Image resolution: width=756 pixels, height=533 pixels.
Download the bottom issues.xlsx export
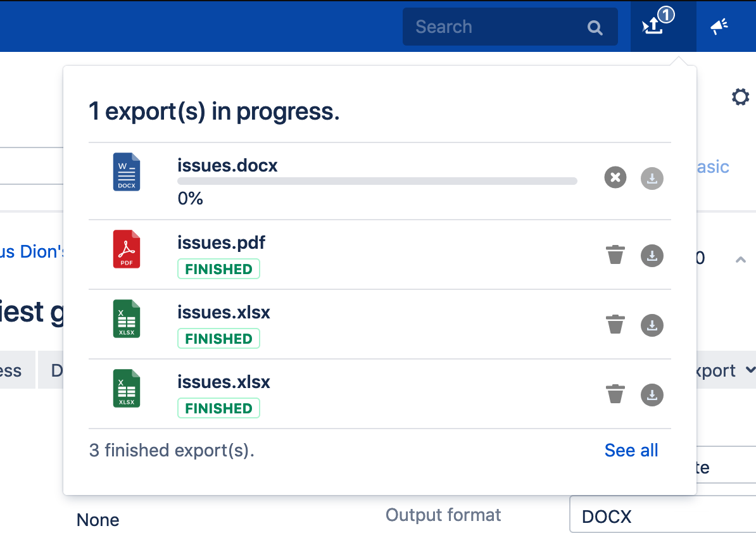pyautogui.click(x=652, y=395)
